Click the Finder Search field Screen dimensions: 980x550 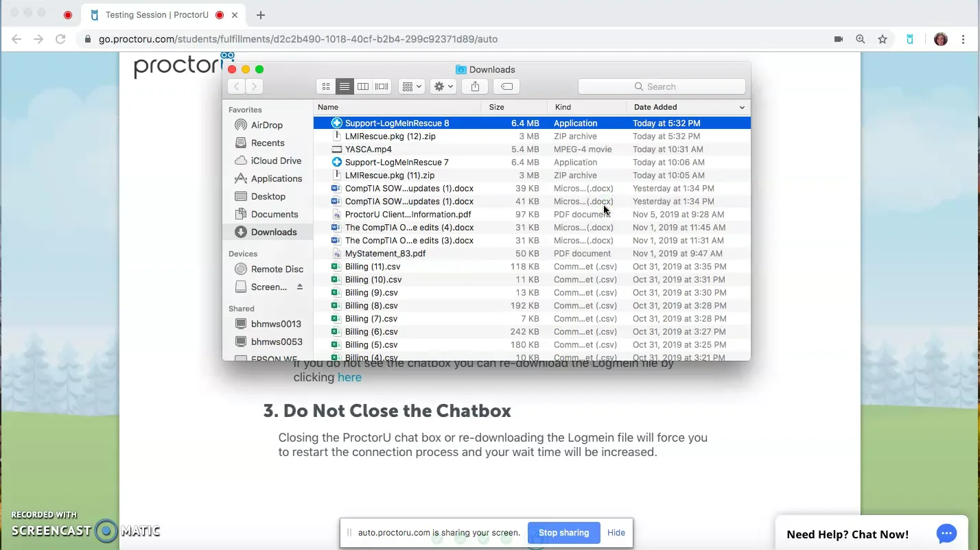662,86
